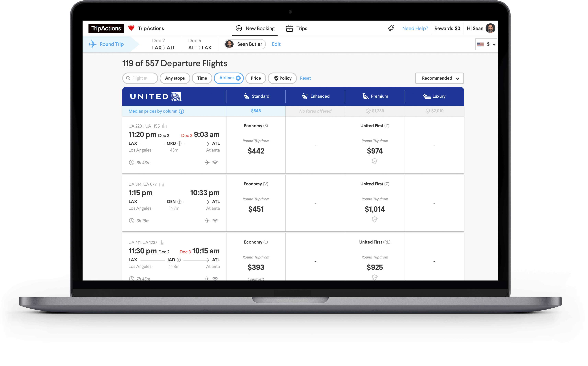Click the Trips briefcase icon
The image size is (588, 366).
(290, 28)
